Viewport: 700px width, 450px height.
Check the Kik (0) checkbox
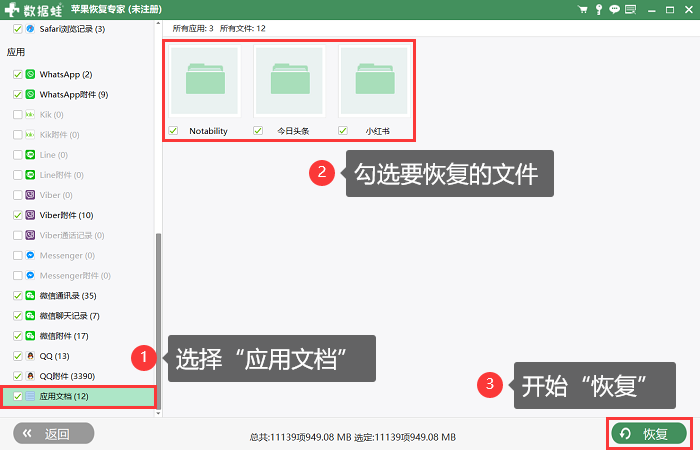[17, 114]
